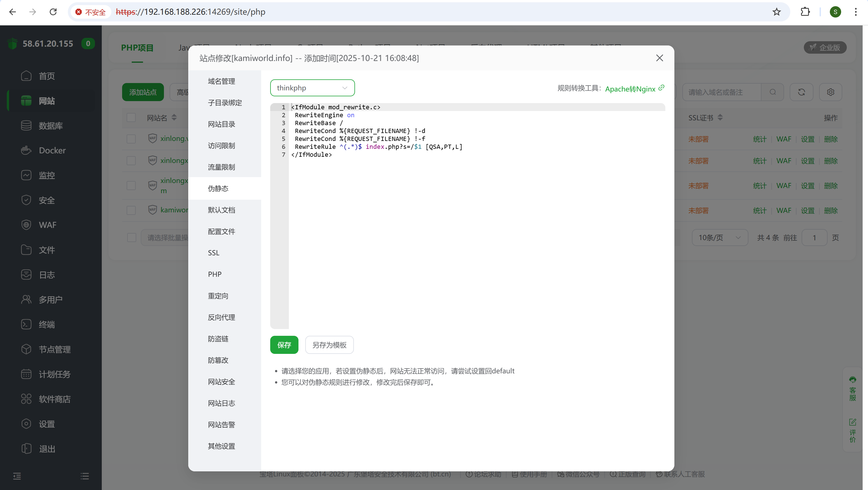Sort by SSL证书 column arrows
This screenshot has height=490, width=868.
point(720,117)
